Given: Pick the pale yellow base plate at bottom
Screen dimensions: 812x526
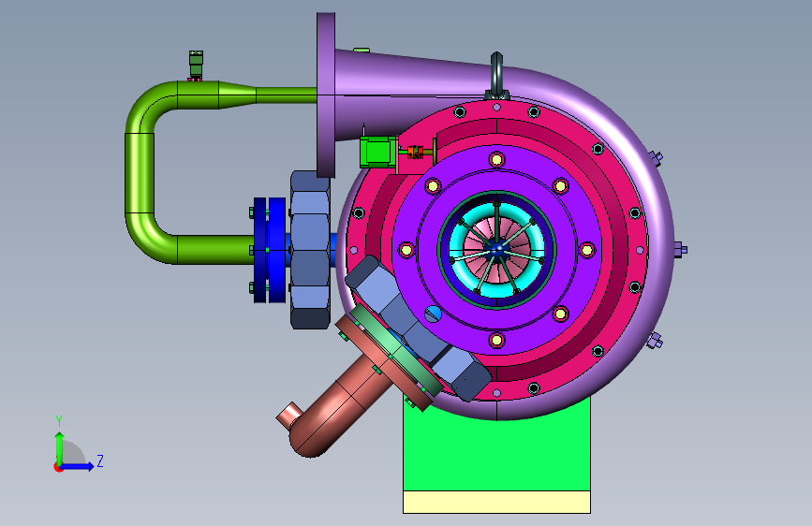Looking at the screenshot, I should tap(496, 503).
